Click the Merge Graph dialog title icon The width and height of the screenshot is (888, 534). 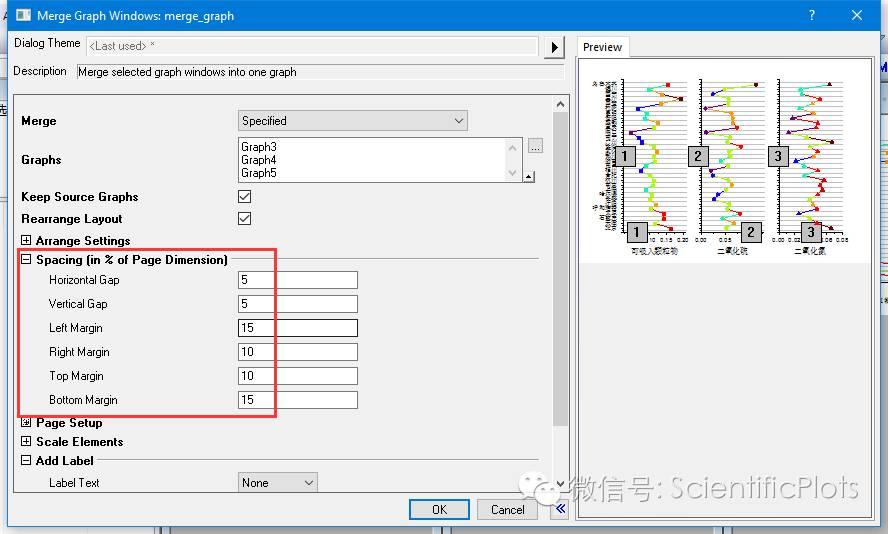[24, 15]
